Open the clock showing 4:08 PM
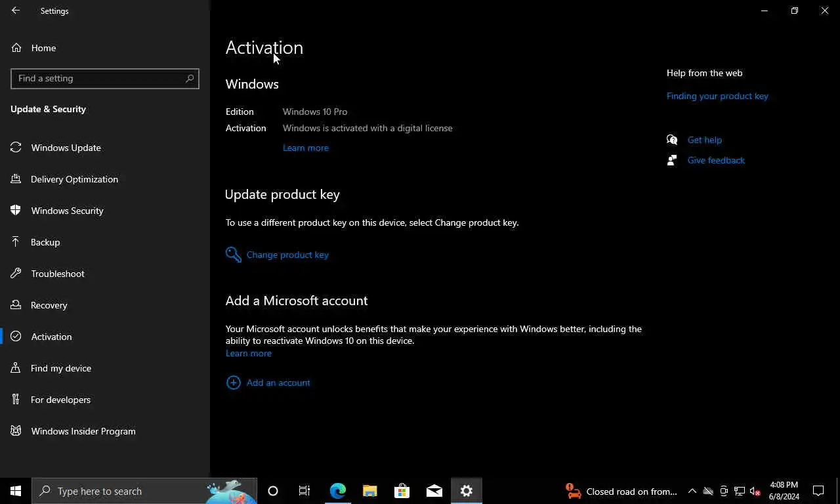 (784, 491)
